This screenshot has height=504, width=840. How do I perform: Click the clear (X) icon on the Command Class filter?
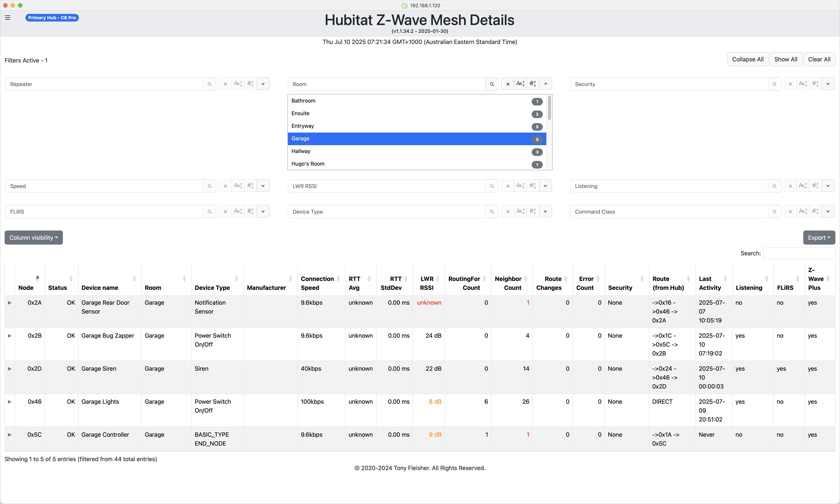pos(790,211)
